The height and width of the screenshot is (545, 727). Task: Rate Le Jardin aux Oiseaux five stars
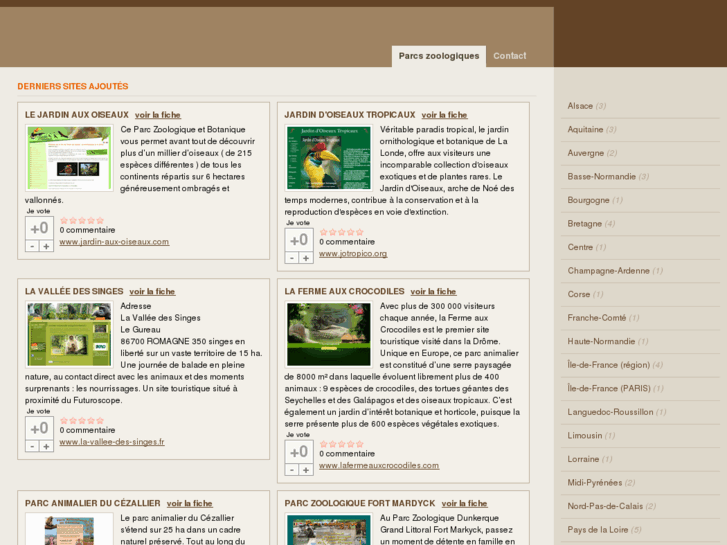point(100,220)
